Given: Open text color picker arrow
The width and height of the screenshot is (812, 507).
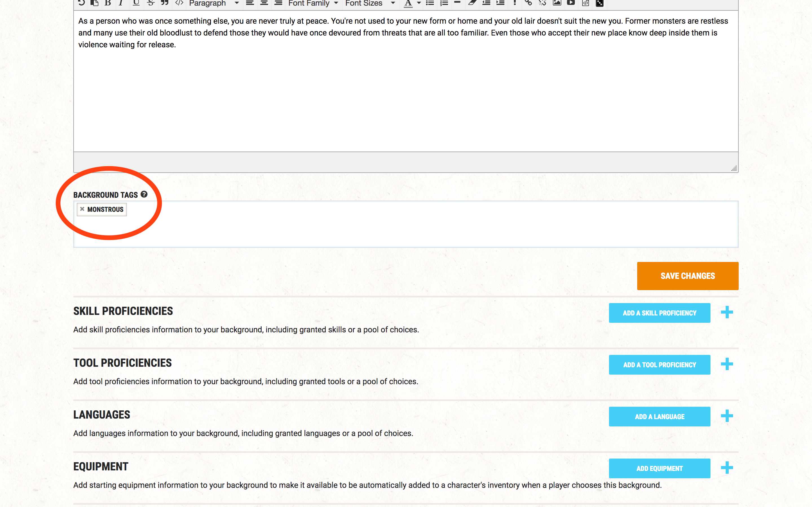Looking at the screenshot, I should click(419, 3).
